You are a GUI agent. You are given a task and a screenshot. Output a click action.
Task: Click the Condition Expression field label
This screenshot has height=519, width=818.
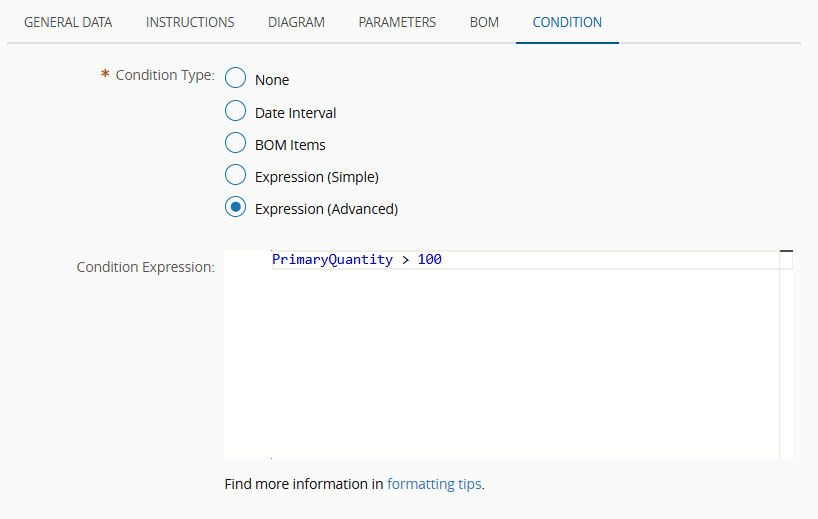click(145, 267)
